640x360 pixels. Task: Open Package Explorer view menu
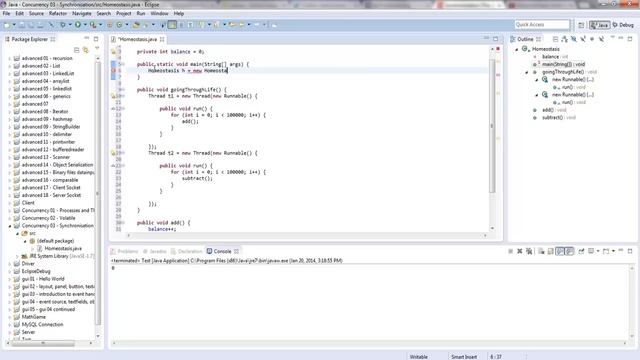click(97, 49)
